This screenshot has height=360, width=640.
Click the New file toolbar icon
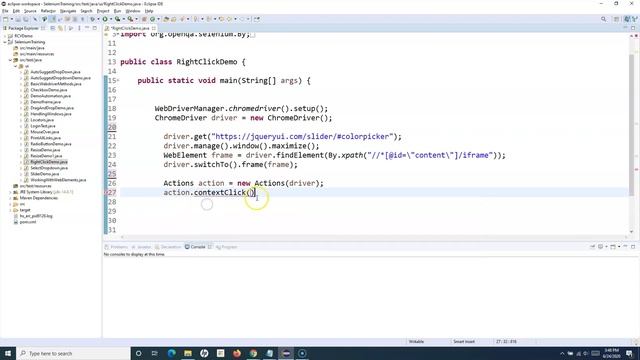6,19
